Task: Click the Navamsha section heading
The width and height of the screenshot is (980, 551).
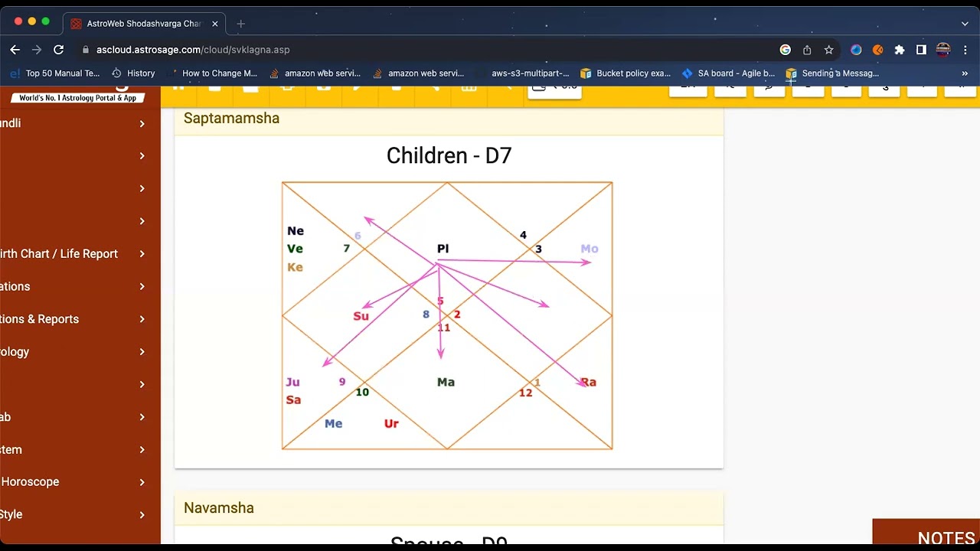Action: 218,508
